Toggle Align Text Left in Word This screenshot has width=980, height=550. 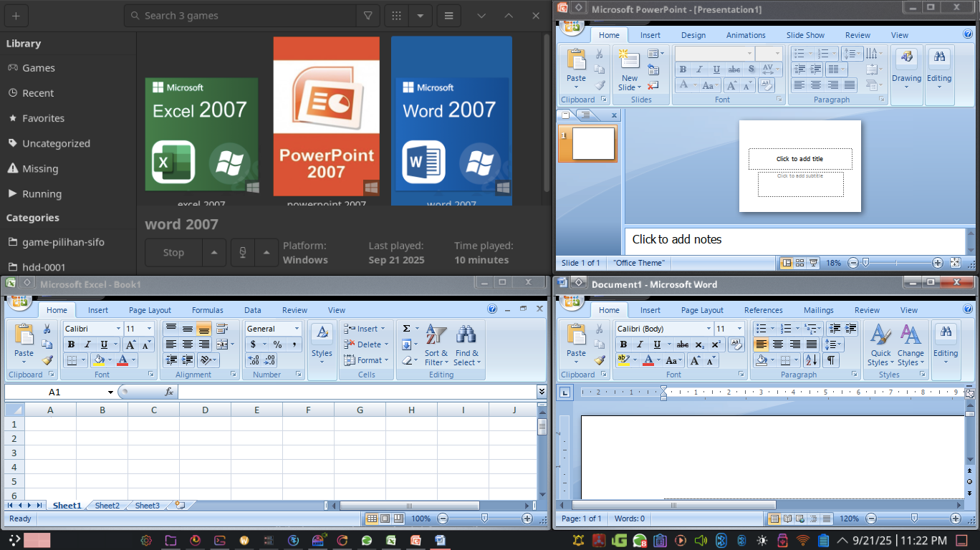tap(762, 344)
